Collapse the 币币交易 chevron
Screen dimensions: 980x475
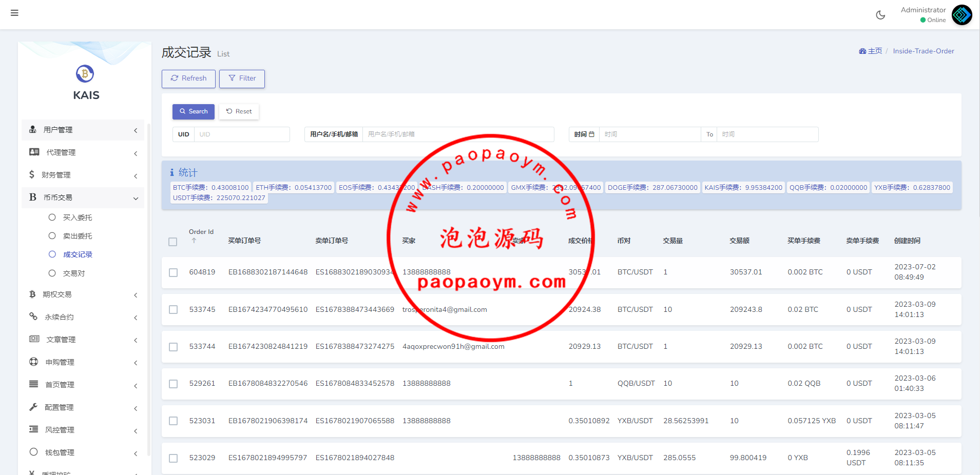click(x=136, y=198)
